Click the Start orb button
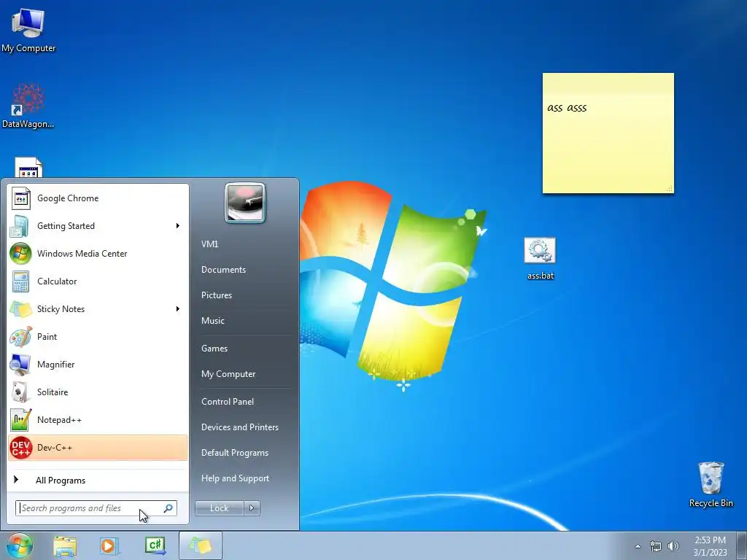Viewport: 747px width, 560px height. click(20, 545)
